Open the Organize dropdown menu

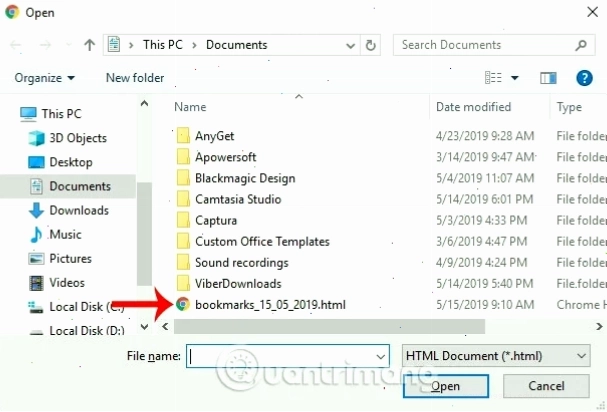(x=45, y=78)
